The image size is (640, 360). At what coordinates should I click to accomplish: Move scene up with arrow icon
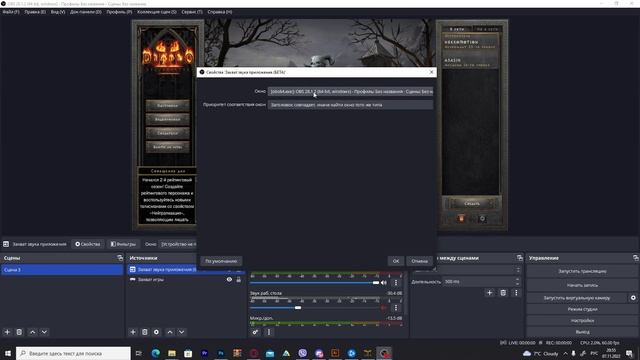click(33, 332)
